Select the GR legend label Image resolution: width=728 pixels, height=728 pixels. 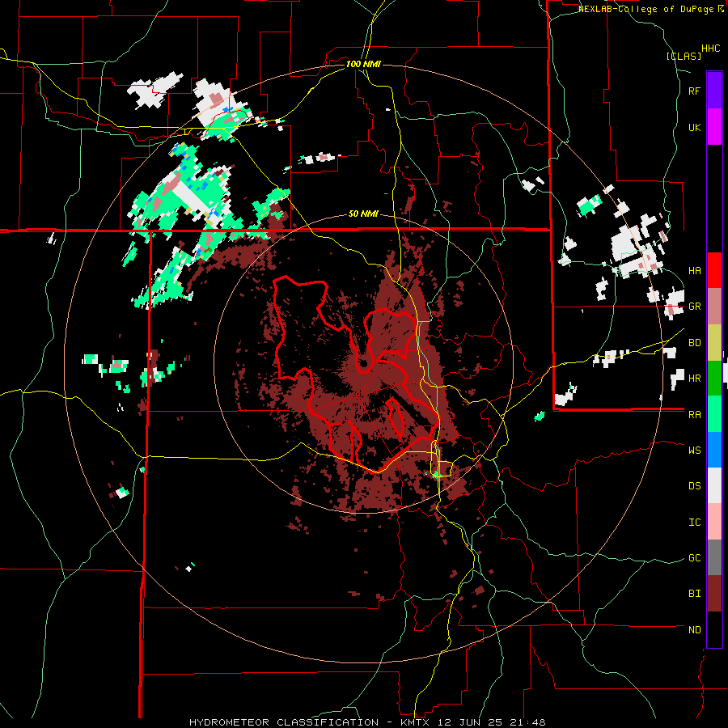(694, 307)
